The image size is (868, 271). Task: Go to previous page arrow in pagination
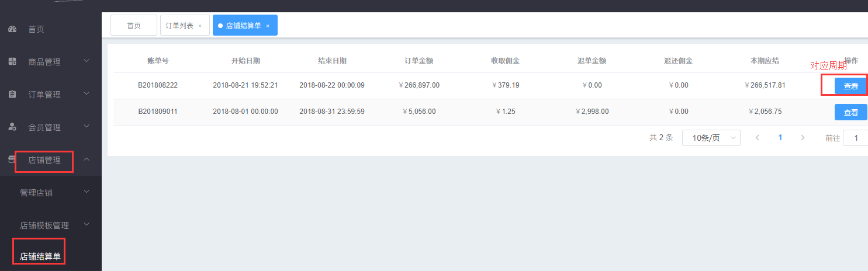[x=758, y=138]
